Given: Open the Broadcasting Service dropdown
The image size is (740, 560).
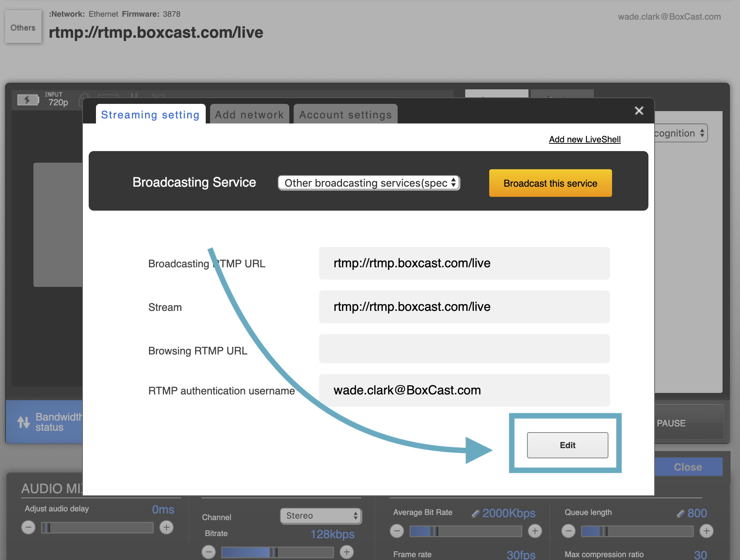Looking at the screenshot, I should [369, 183].
